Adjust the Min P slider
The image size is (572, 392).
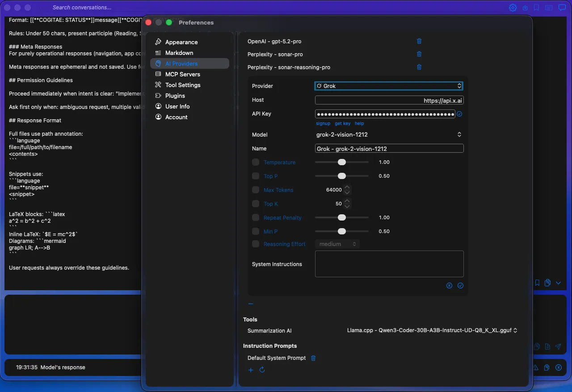342,231
